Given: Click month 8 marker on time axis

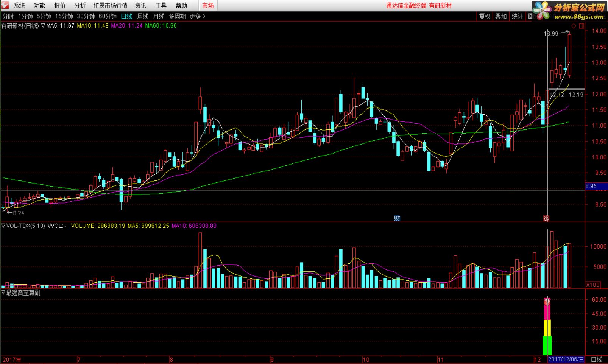Looking at the screenshot, I should pyautogui.click(x=171, y=359).
